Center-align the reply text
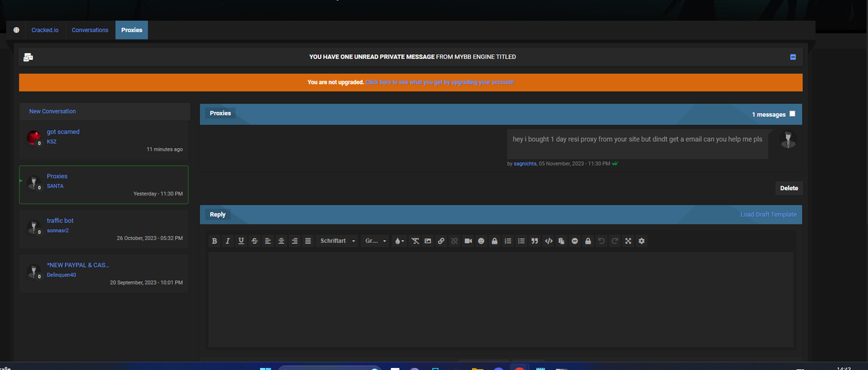868x370 pixels. [x=281, y=241]
